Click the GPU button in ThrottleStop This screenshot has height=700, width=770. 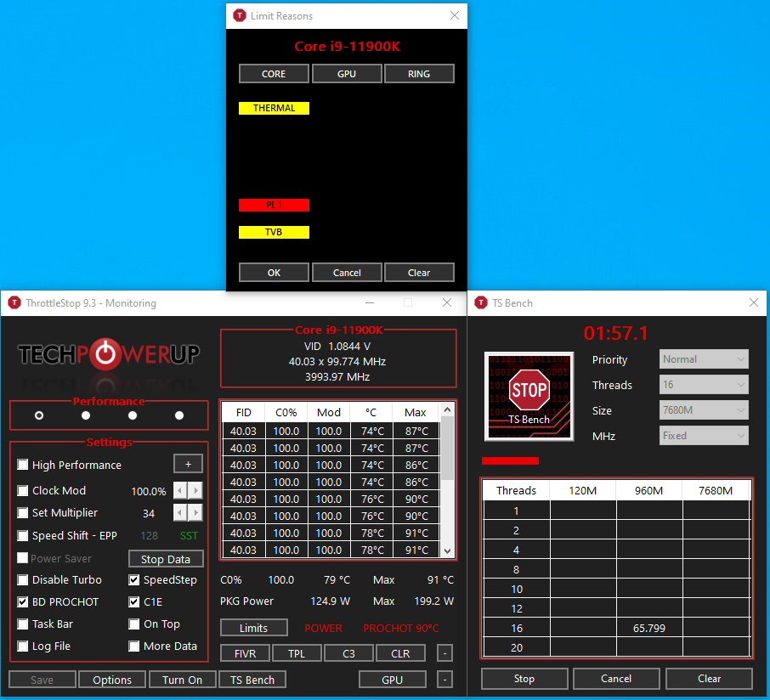[393, 680]
